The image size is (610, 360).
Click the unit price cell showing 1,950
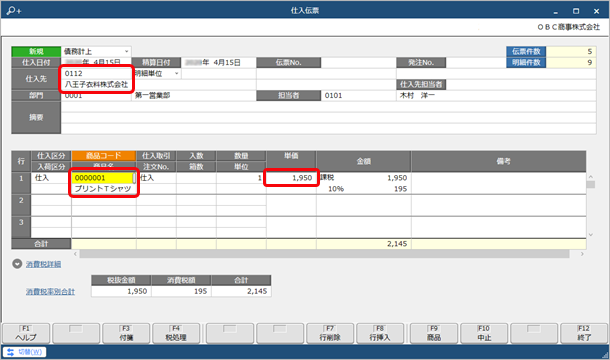click(x=291, y=178)
